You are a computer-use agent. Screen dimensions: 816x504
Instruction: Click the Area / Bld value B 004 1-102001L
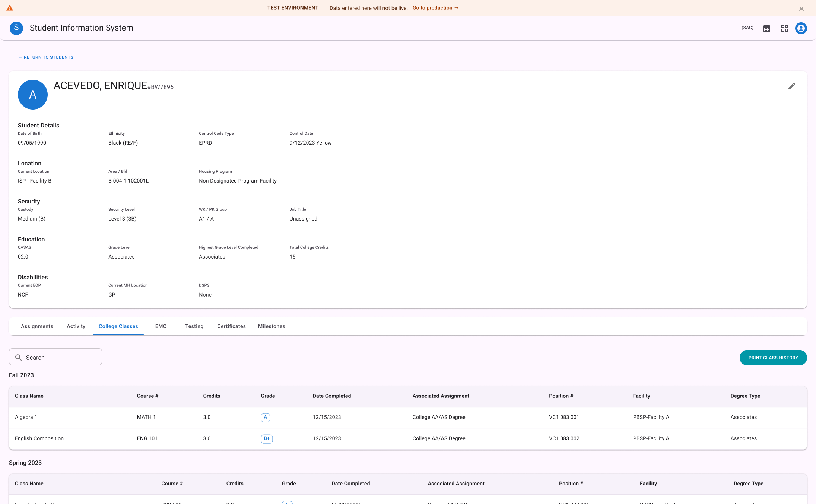pyautogui.click(x=128, y=181)
